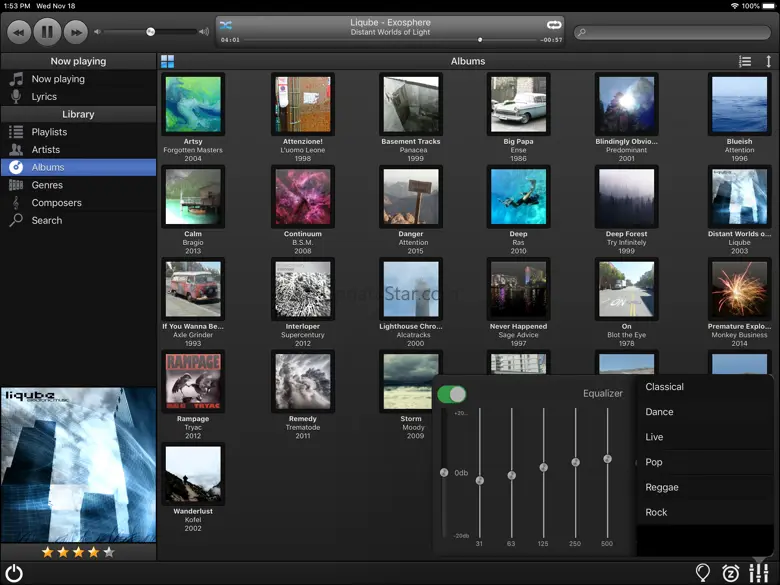Open the Calm album cover

(193, 196)
